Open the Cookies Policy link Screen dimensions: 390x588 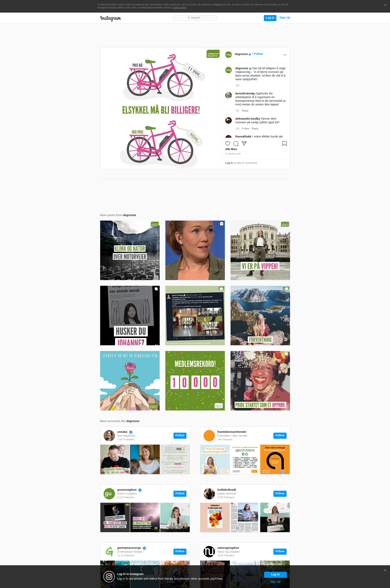pos(179,8)
